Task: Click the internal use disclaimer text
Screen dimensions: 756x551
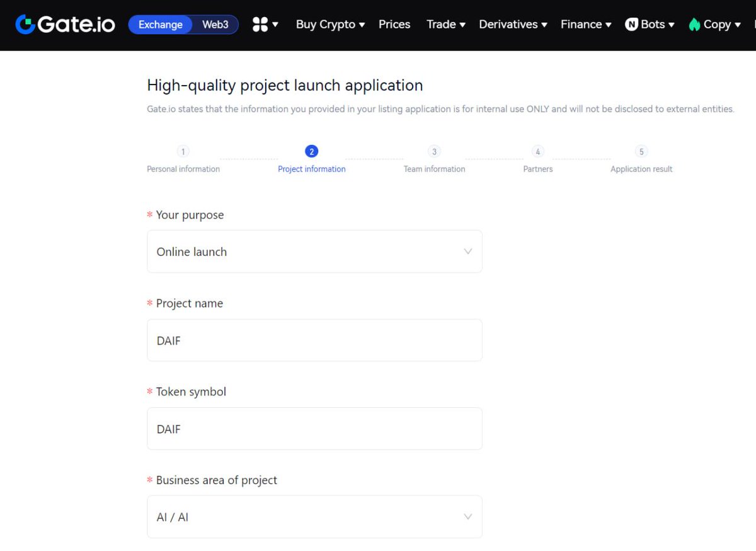Action: [440, 109]
